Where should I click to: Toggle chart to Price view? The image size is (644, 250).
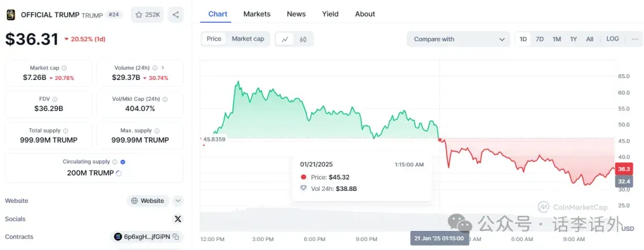click(x=214, y=39)
